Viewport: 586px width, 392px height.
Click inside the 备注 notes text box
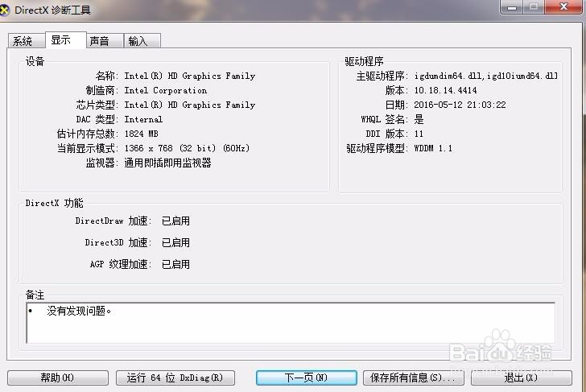[291, 323]
